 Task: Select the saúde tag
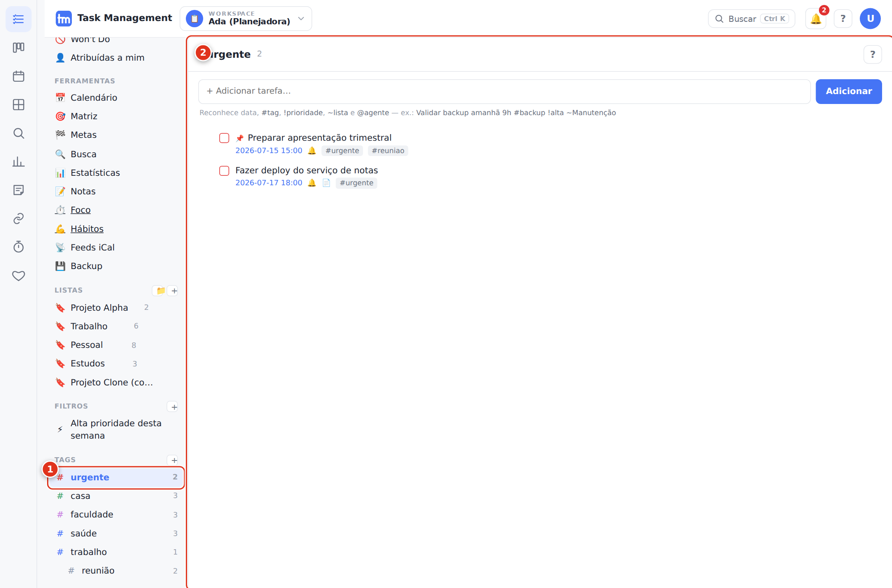tap(116, 534)
